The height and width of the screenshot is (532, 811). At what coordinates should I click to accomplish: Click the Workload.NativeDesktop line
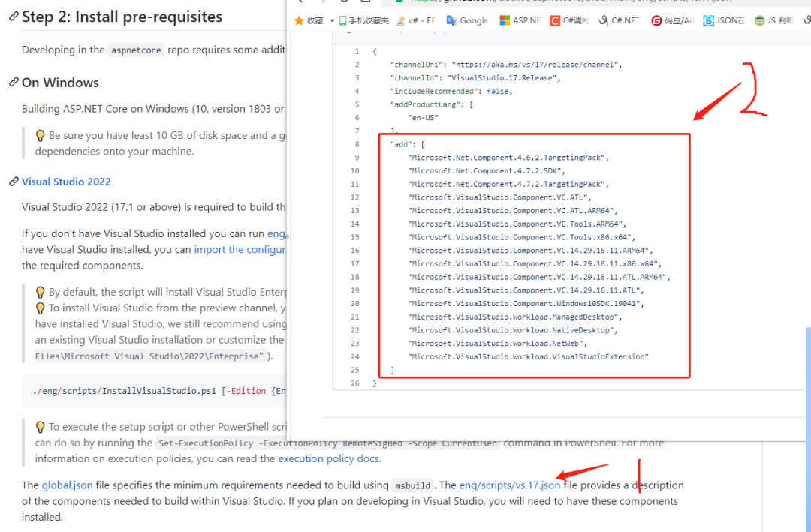click(x=513, y=330)
